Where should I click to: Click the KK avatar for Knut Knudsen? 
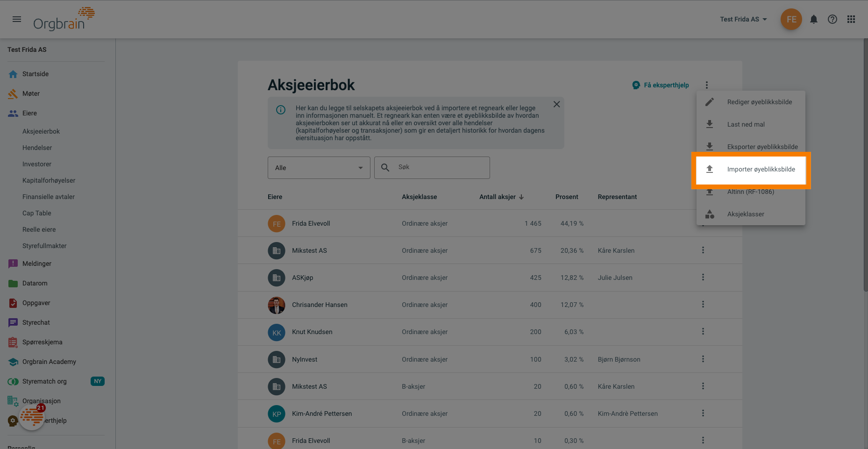(x=277, y=332)
